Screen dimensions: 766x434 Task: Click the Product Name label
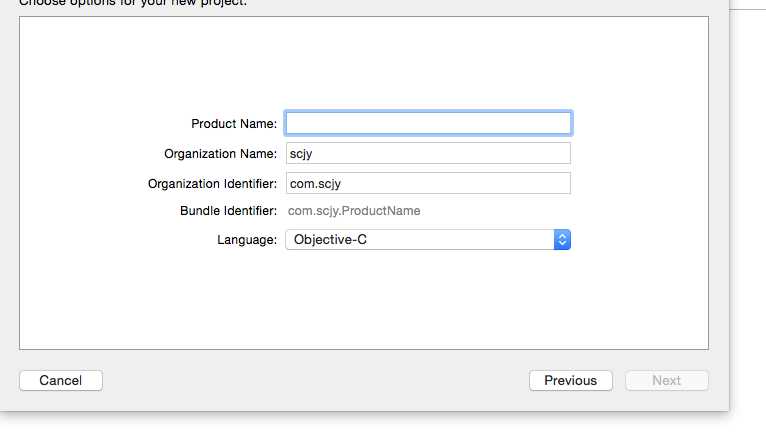click(x=234, y=124)
